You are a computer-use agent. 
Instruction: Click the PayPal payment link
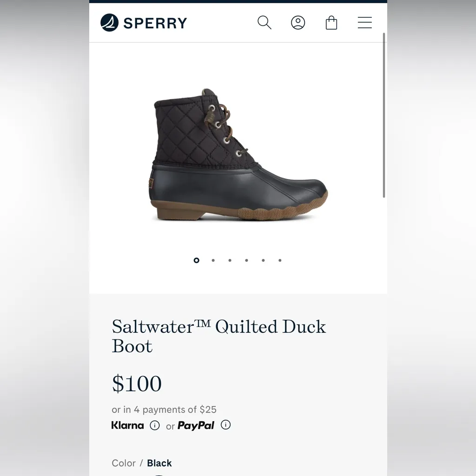tap(195, 425)
